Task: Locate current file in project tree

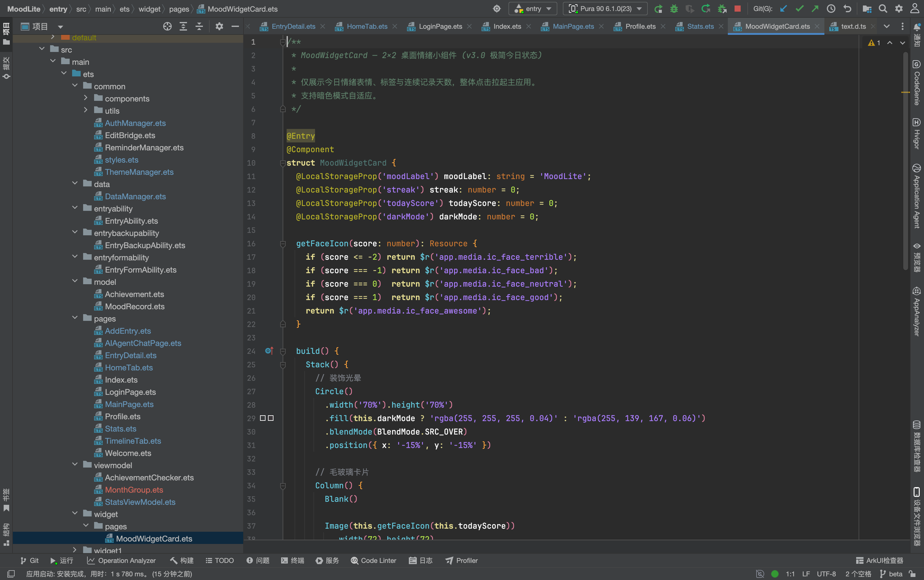Action: tap(167, 27)
